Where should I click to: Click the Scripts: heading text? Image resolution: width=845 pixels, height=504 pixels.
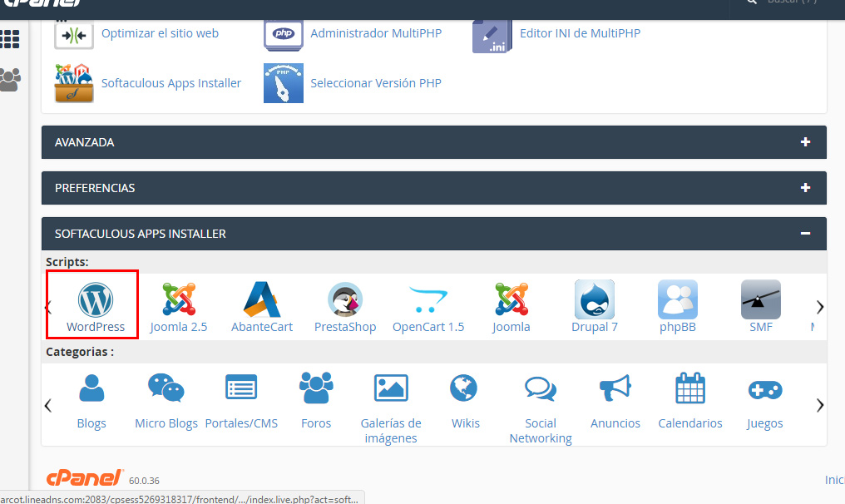click(x=67, y=262)
